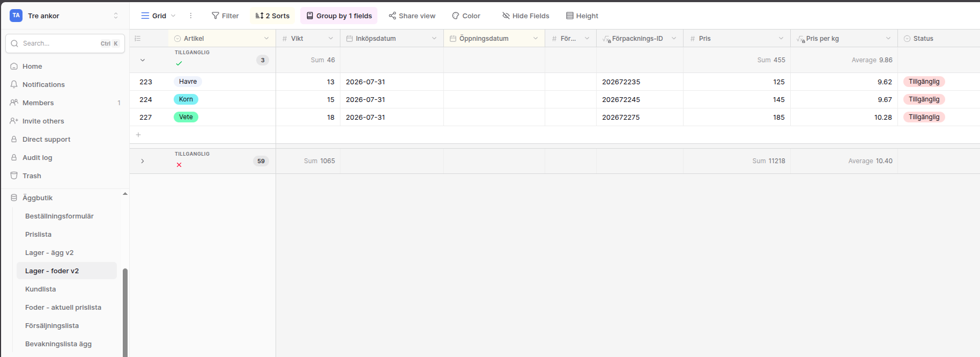The image size is (980, 357).
Task: Click Förpacknings-ID cell 202672245
Action: point(640,100)
